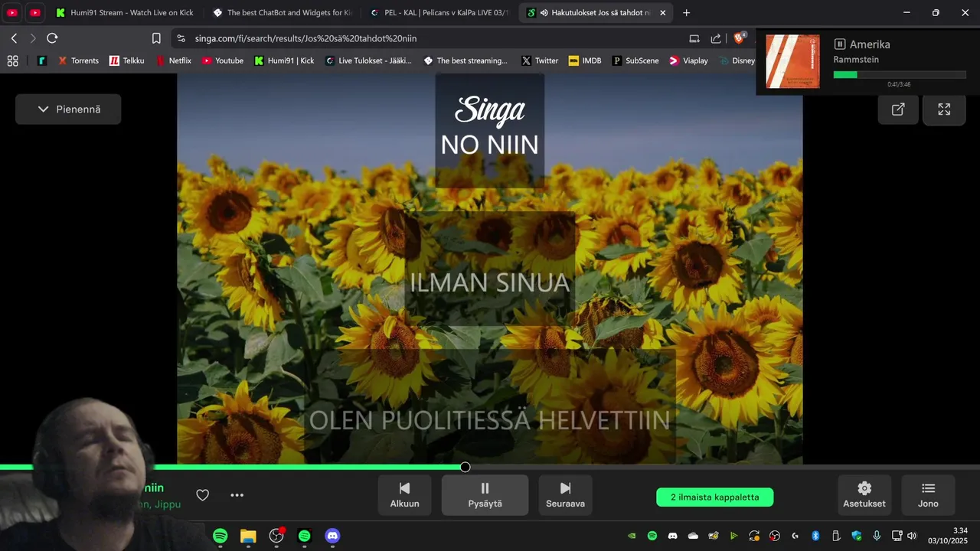Open song options three-dot menu
This screenshot has width=980, height=551.
[x=237, y=495]
